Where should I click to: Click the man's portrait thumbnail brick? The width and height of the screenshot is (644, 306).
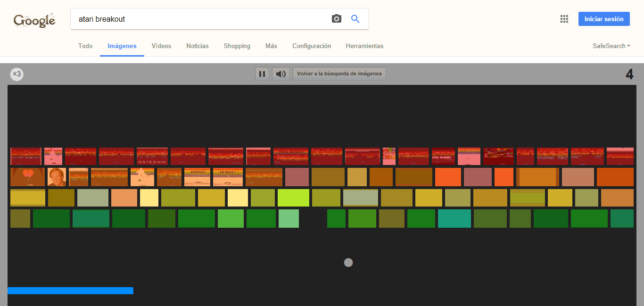click(57, 177)
